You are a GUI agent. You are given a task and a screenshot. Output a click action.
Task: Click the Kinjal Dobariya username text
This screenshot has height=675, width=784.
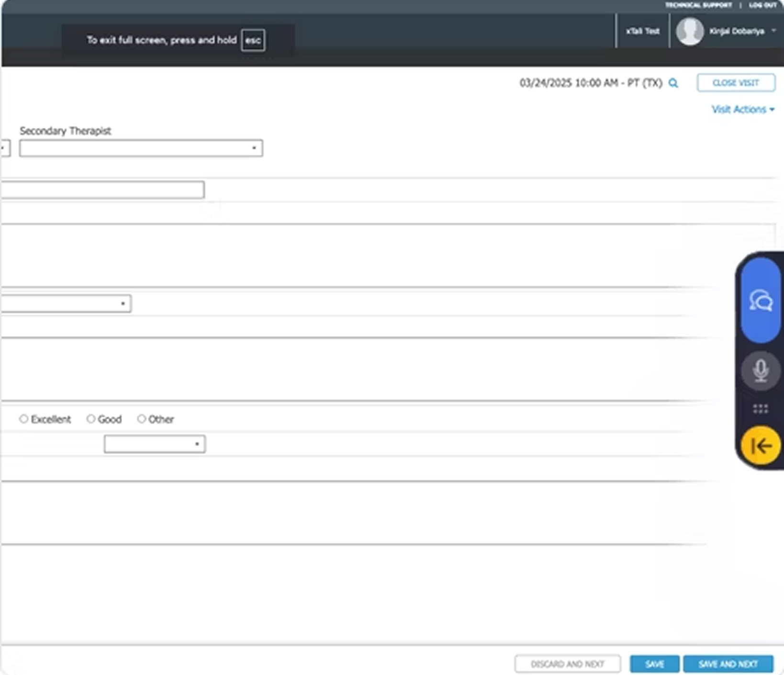coord(737,31)
